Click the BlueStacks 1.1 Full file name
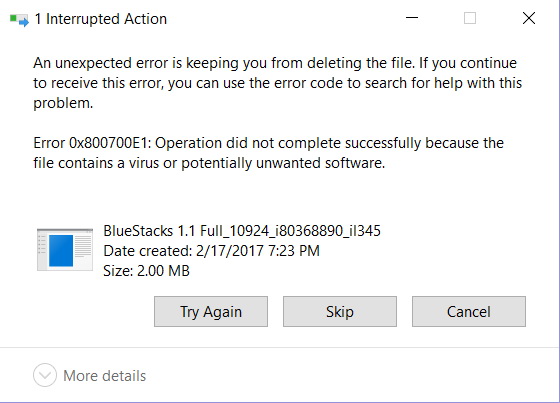Screen dimensions: 560x403 click(x=242, y=231)
